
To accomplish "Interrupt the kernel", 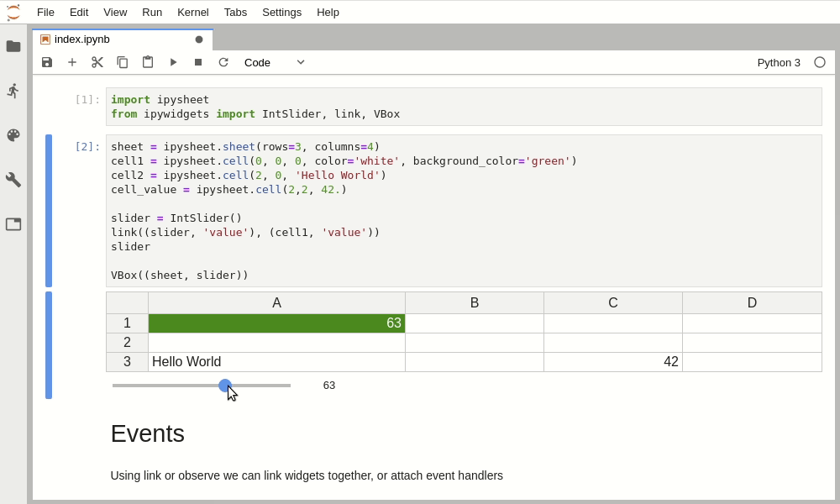I will point(198,62).
